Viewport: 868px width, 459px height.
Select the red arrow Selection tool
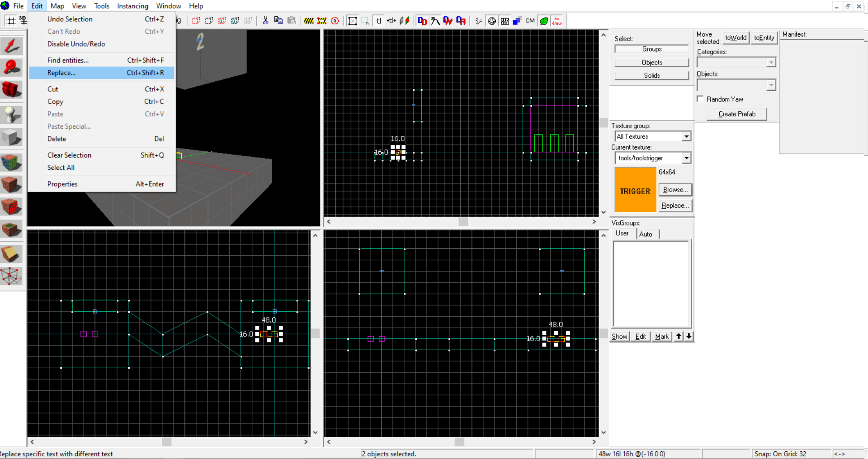pyautogui.click(x=12, y=46)
